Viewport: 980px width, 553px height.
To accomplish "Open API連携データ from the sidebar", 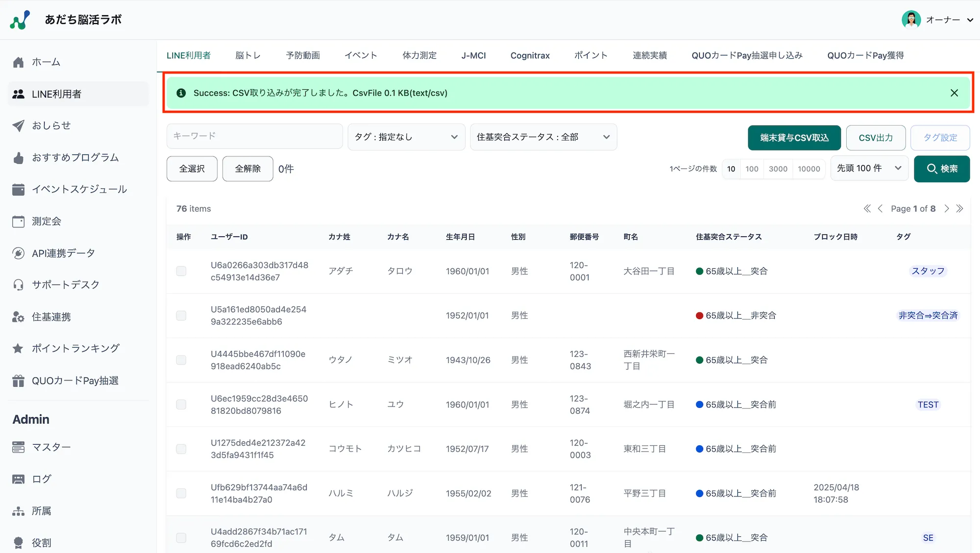I will 63,253.
